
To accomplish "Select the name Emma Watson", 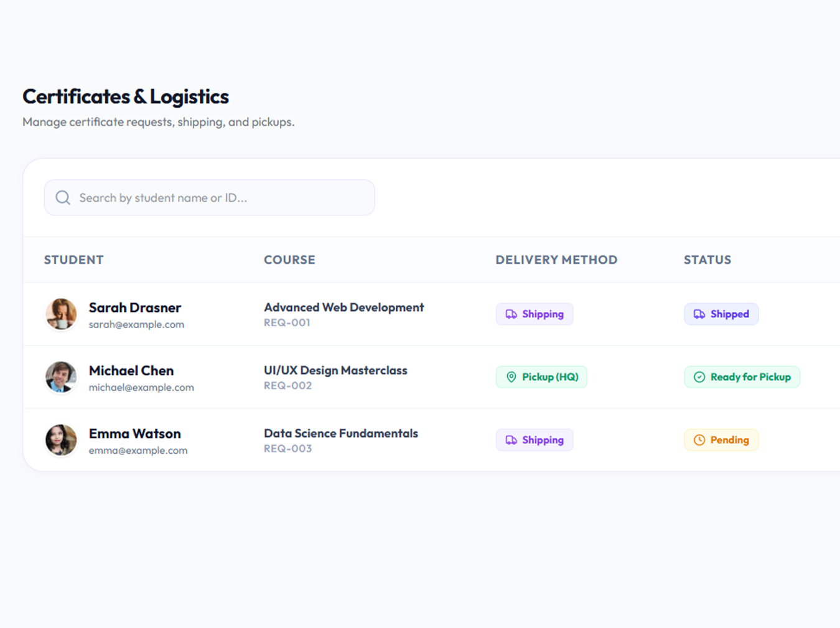I will [x=135, y=433].
